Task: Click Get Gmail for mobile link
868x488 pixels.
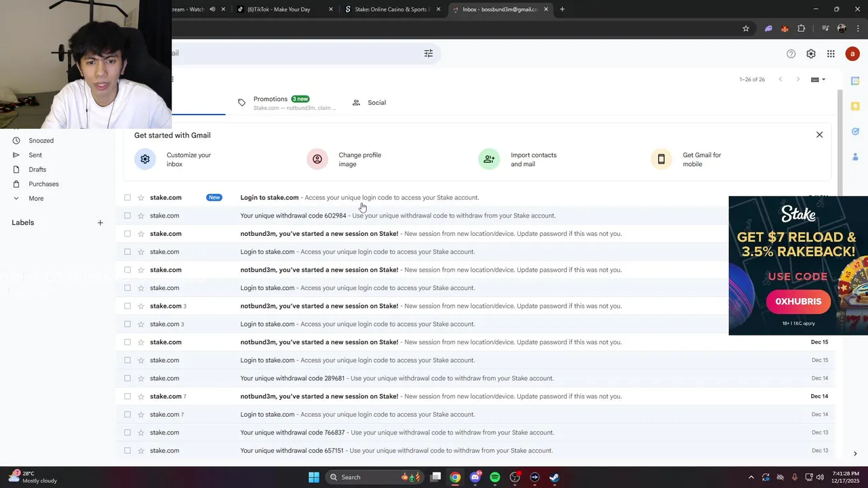Action: tap(702, 159)
